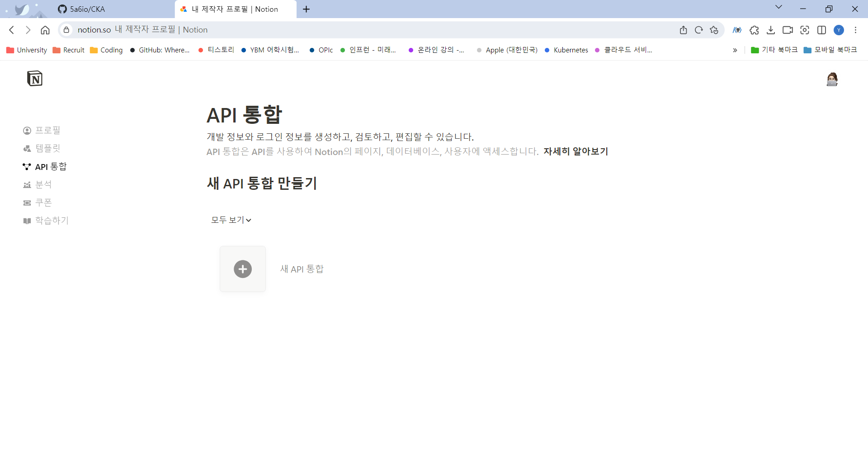The height and width of the screenshot is (461, 868).
Task: Select API 통합 in the sidebar
Action: [x=45, y=166]
